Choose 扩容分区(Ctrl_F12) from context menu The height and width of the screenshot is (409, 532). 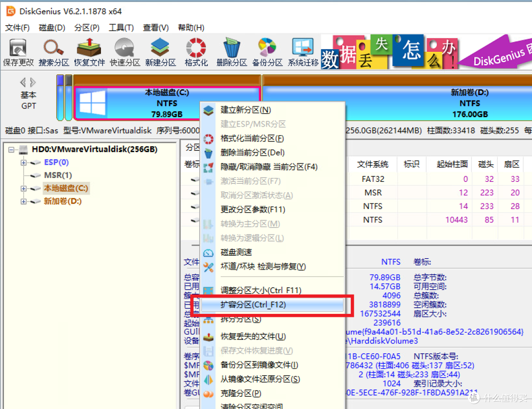tap(272, 305)
